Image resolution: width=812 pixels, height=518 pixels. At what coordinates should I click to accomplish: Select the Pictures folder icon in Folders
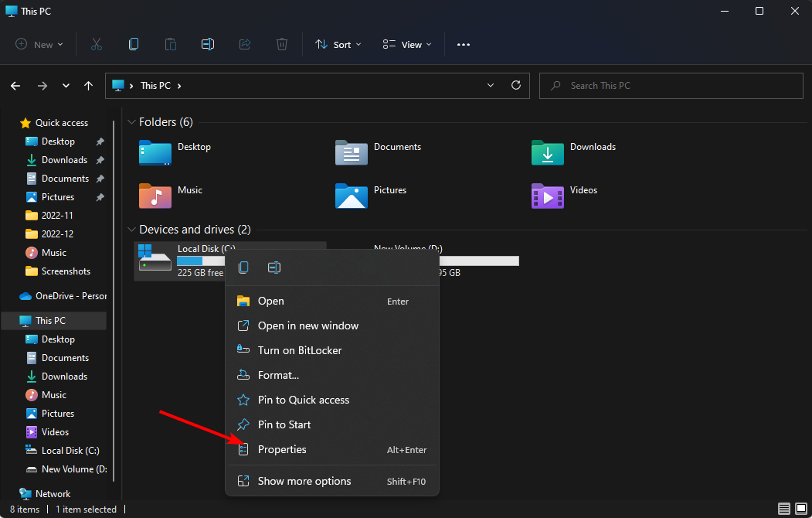pos(351,196)
